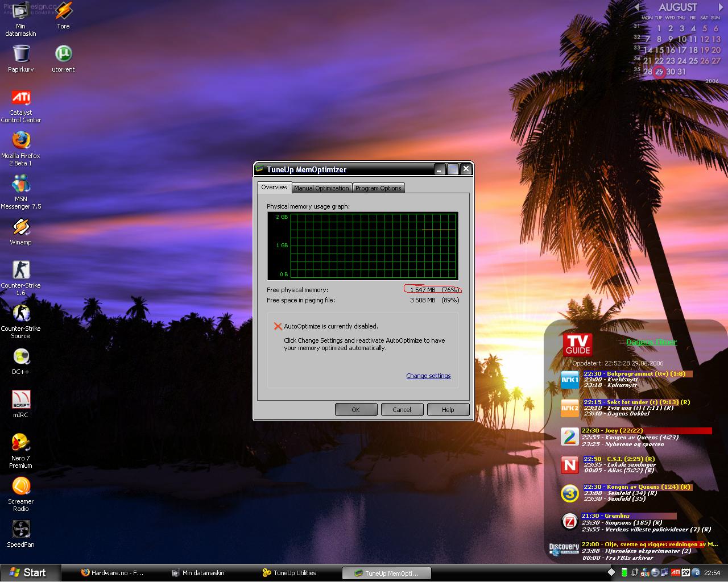The image size is (728, 582).
Task: Click the TV Guide logo in widget
Action: pyautogui.click(x=578, y=344)
